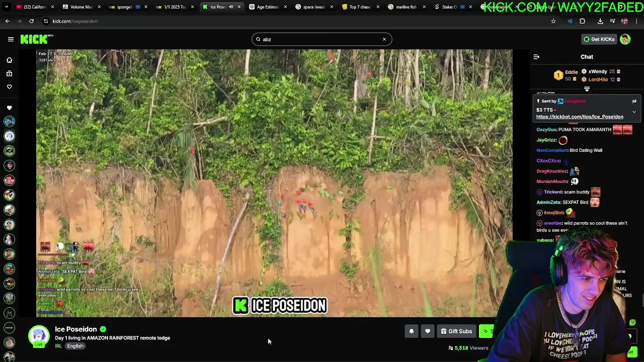The height and width of the screenshot is (362, 644).
Task: Open the browser extensions puzzle icon
Action: click(x=583, y=21)
